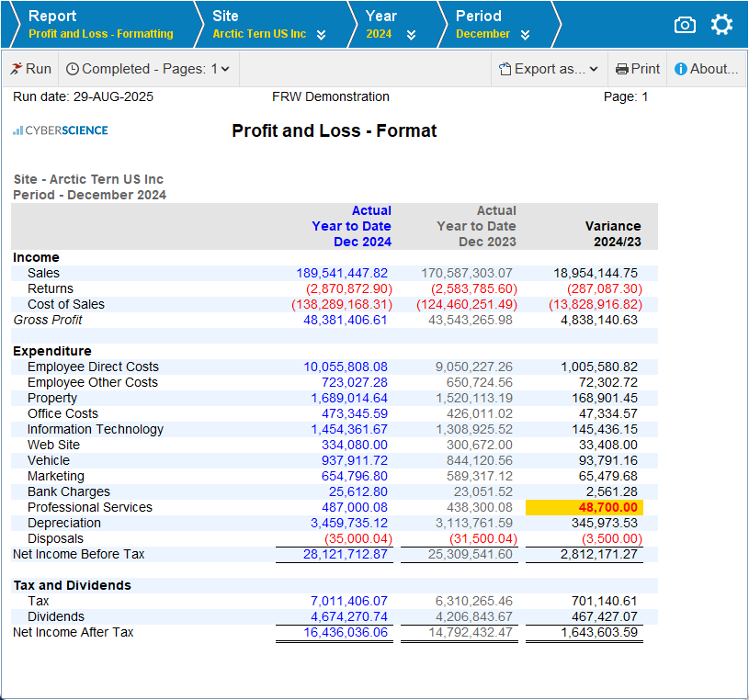Screen dimensions: 749x700
Task: Open settings with the gear icon
Action: pyautogui.click(x=722, y=25)
